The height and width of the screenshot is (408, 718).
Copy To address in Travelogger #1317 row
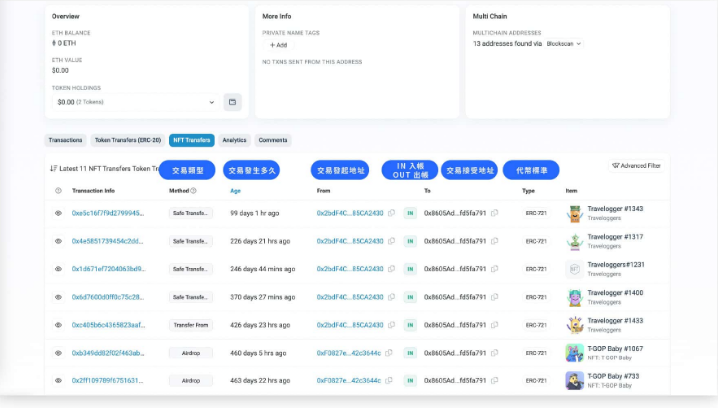(495, 241)
